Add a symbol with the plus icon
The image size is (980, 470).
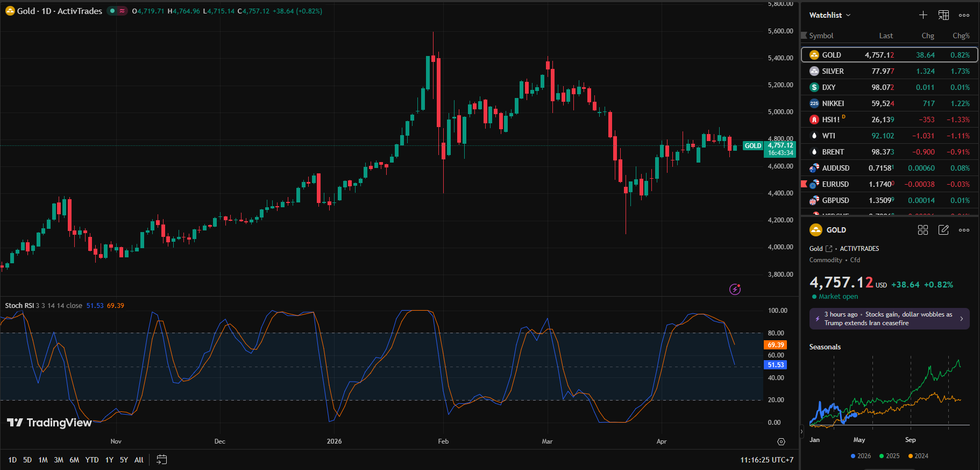click(x=923, y=15)
